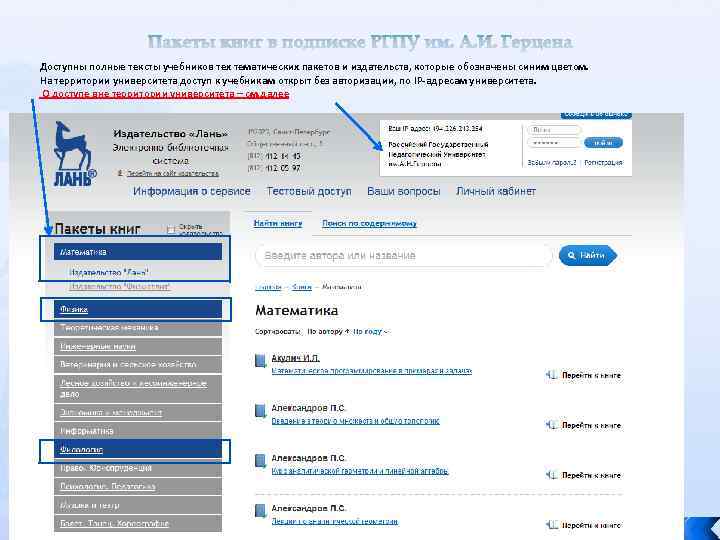Image resolution: width=720 pixels, height=540 pixels.
Task: Select Информатика package
Action: click(138, 431)
